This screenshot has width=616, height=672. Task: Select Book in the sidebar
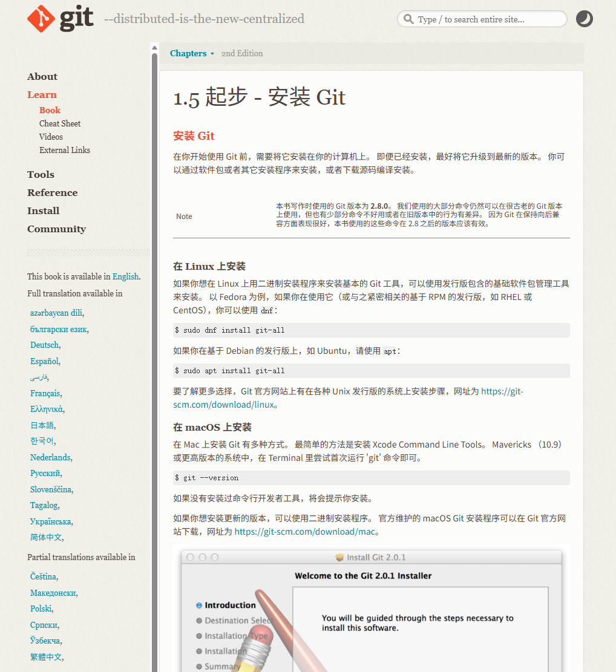tap(50, 110)
